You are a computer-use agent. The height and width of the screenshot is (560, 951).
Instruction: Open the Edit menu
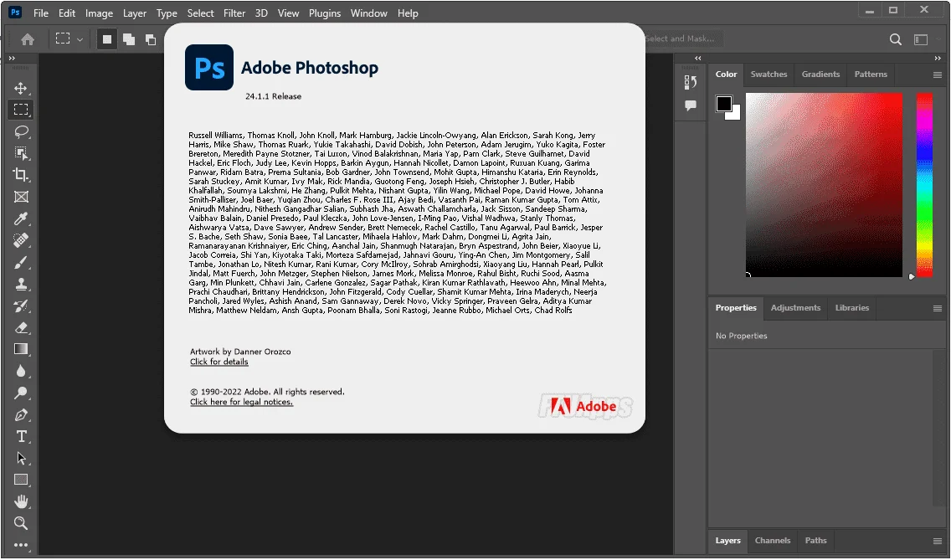[67, 13]
